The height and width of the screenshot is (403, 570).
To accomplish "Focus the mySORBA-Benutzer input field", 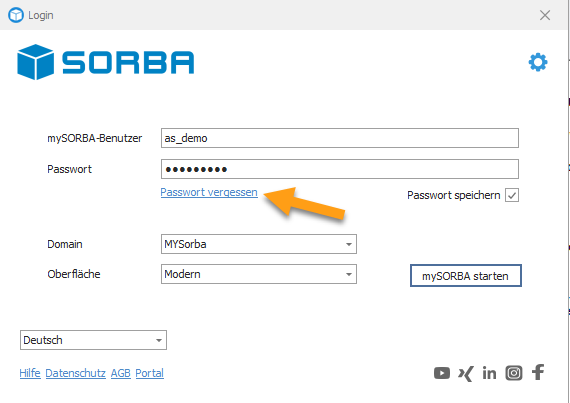I will [x=340, y=138].
